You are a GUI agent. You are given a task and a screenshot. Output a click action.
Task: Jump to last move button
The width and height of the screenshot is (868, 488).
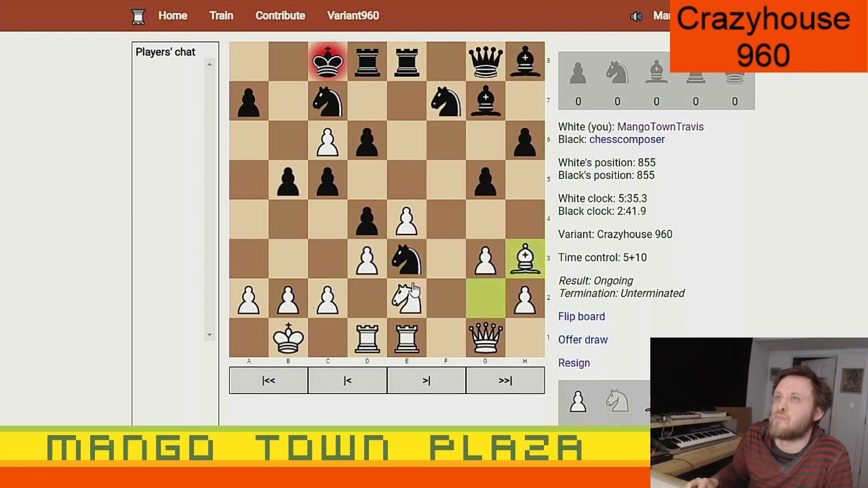505,380
